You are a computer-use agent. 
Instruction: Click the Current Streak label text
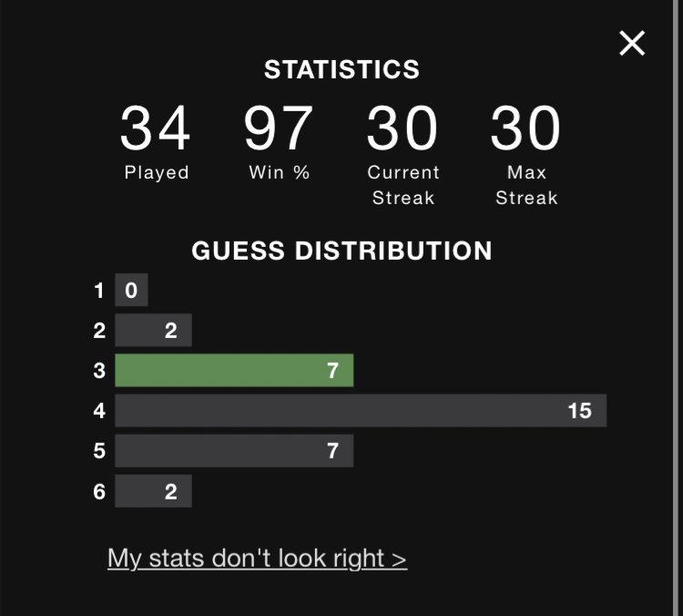point(403,185)
